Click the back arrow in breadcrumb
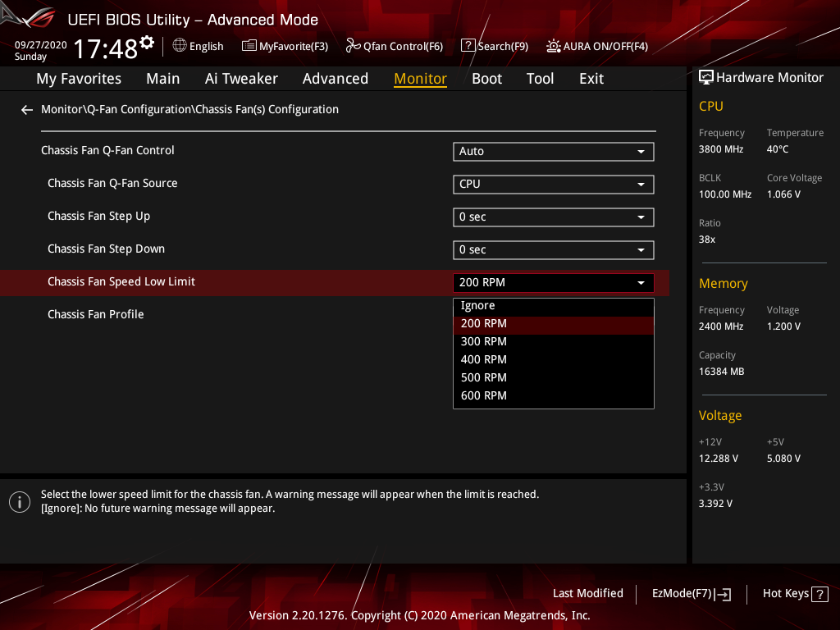Screen dimensions: 840x630 (27, 110)
